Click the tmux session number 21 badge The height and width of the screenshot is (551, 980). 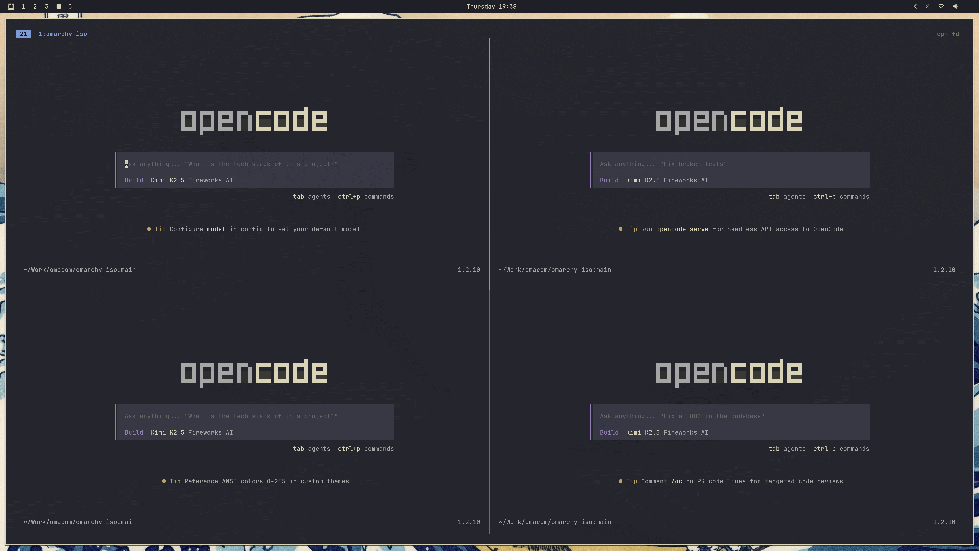[24, 34]
